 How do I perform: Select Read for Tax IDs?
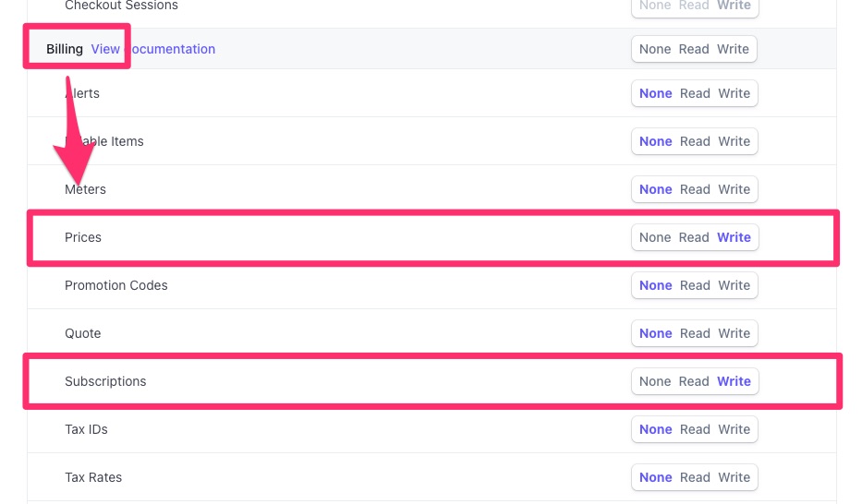click(x=695, y=429)
